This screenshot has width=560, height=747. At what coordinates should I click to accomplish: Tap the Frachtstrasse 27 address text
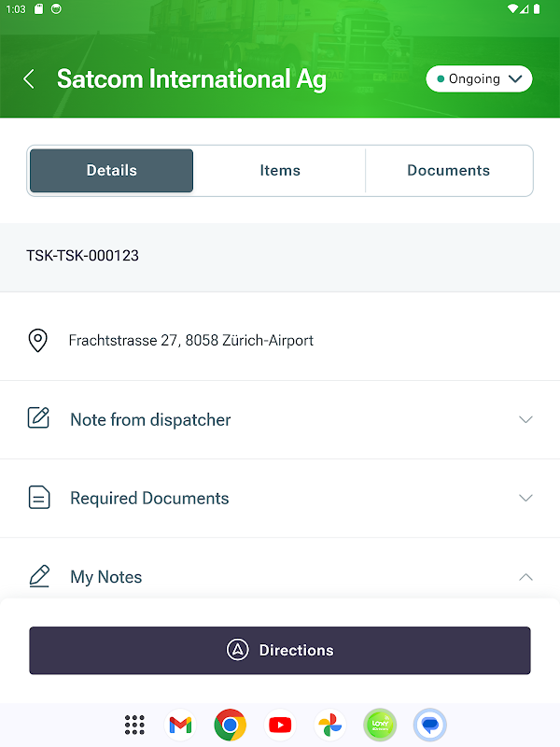pos(190,341)
